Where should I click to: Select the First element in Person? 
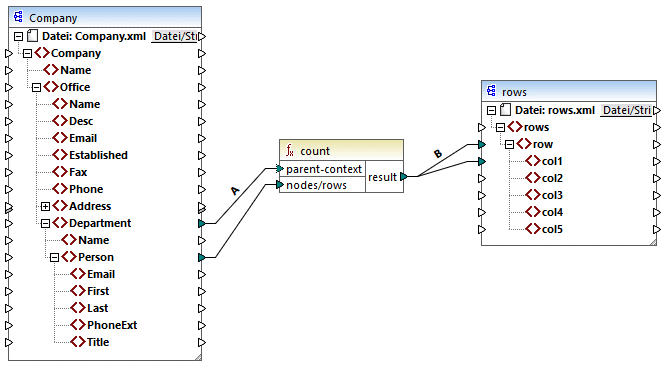[98, 291]
